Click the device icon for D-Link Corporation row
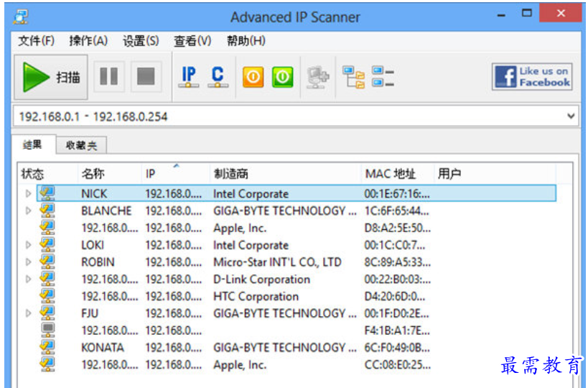Viewport: 588px width, 388px height. click(x=47, y=279)
